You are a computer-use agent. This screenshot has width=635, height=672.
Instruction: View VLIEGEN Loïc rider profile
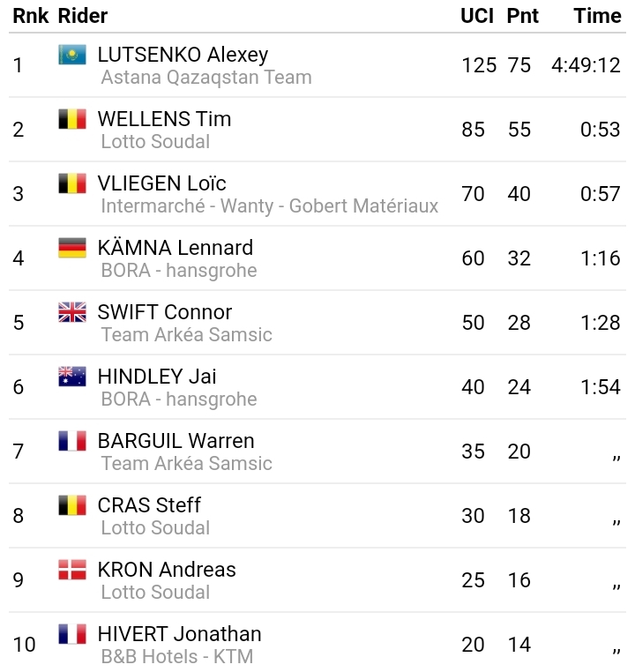point(161,183)
